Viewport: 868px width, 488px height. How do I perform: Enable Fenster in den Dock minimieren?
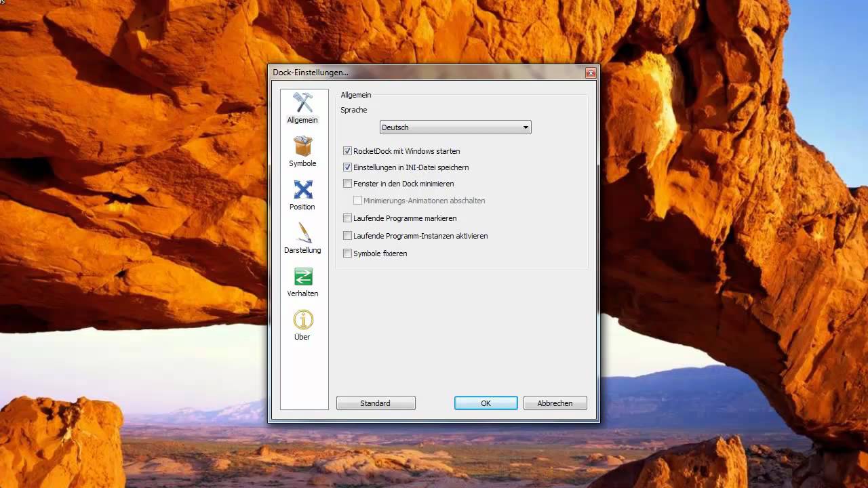[x=347, y=184]
